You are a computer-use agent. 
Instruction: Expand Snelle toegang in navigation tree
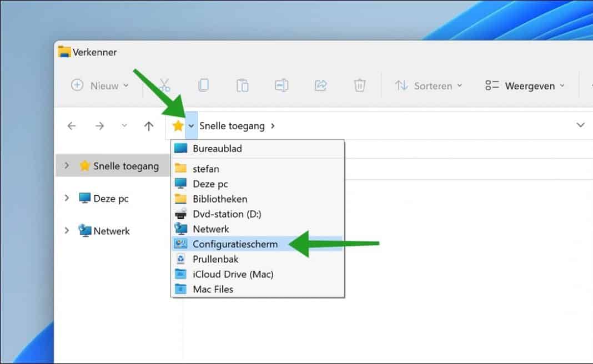pyautogui.click(x=67, y=165)
